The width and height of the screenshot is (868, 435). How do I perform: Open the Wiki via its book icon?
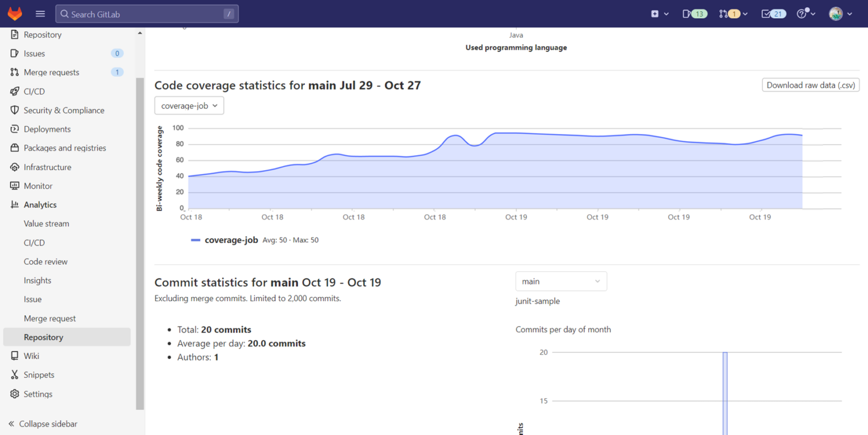15,355
